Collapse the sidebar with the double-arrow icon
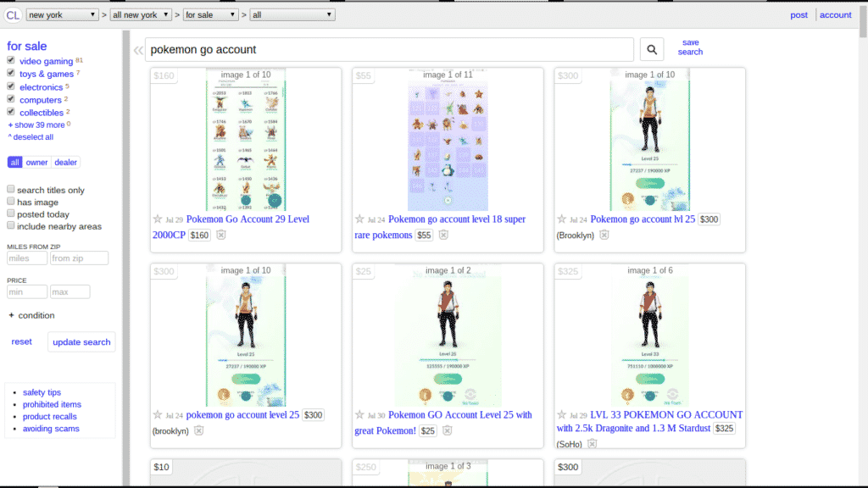 [x=138, y=51]
